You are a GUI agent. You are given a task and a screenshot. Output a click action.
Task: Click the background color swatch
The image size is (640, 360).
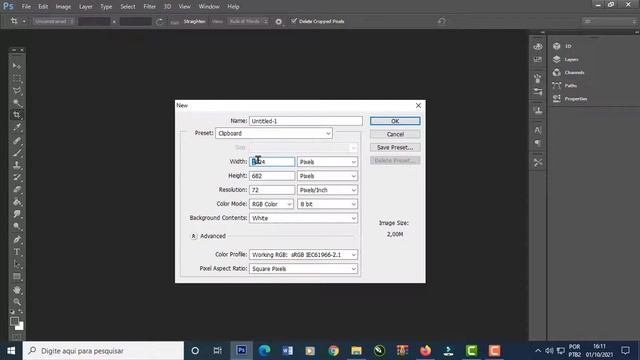pos(20,327)
